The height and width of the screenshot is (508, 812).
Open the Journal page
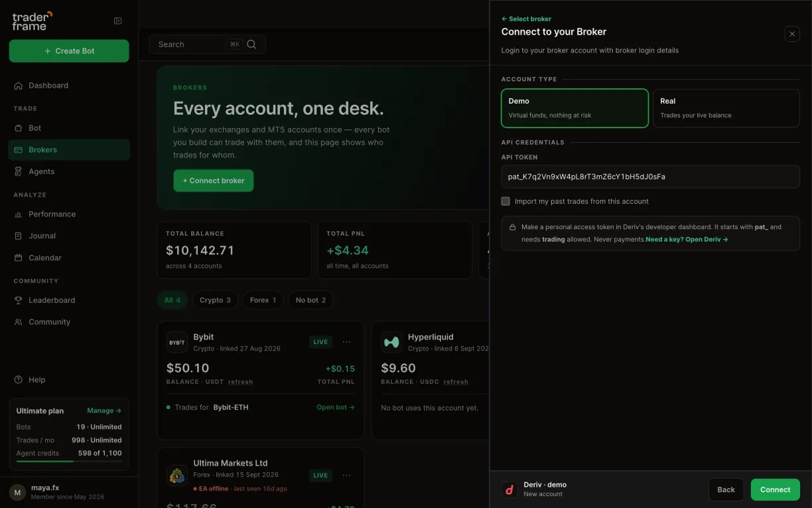pyautogui.click(x=69, y=236)
